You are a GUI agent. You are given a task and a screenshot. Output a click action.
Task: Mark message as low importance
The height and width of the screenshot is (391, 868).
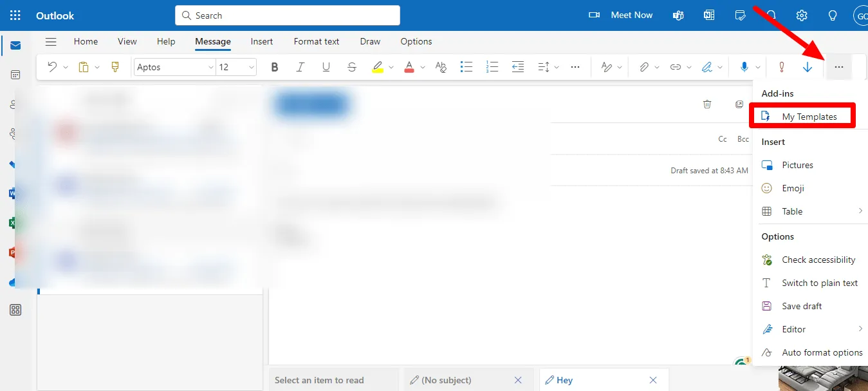point(808,67)
